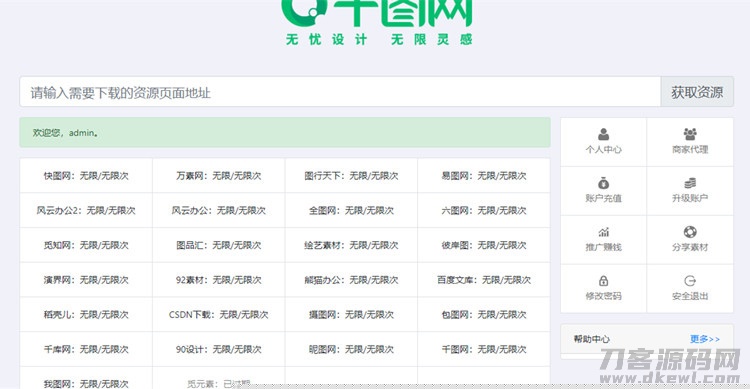Click the 觅知网 quota cell
Image resolution: width=750 pixels, height=389 pixels.
[x=86, y=245]
